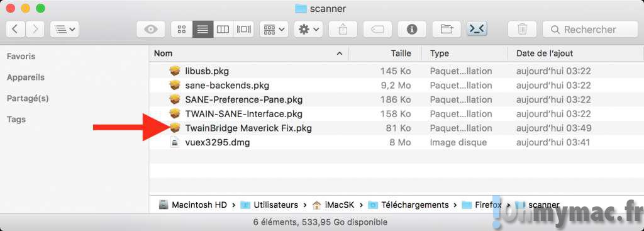
Task: Open the Action gear dropdown menu
Action: pos(308,29)
